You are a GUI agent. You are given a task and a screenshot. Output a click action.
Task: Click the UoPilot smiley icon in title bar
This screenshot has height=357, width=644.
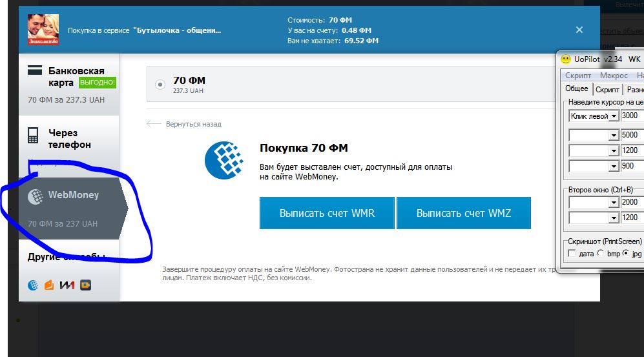[x=566, y=59]
